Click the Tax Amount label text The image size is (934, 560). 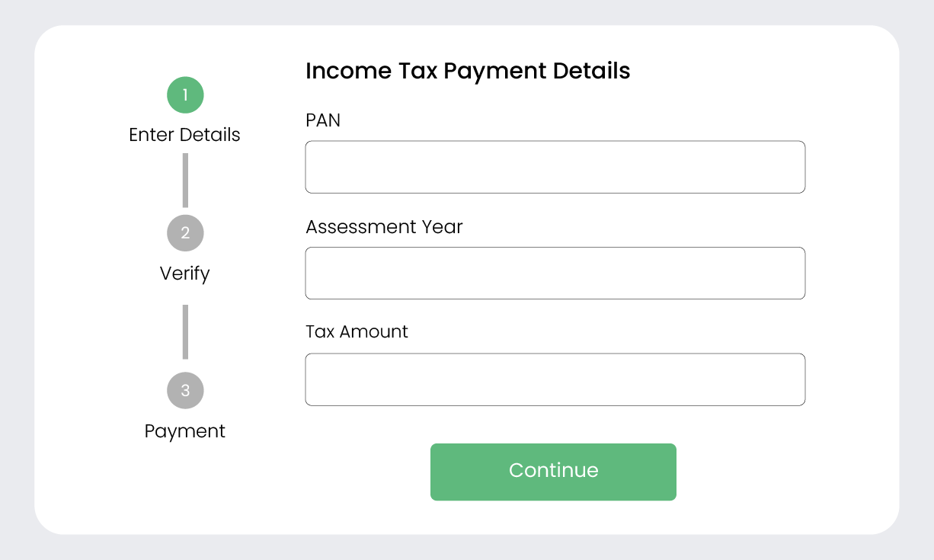click(x=357, y=332)
